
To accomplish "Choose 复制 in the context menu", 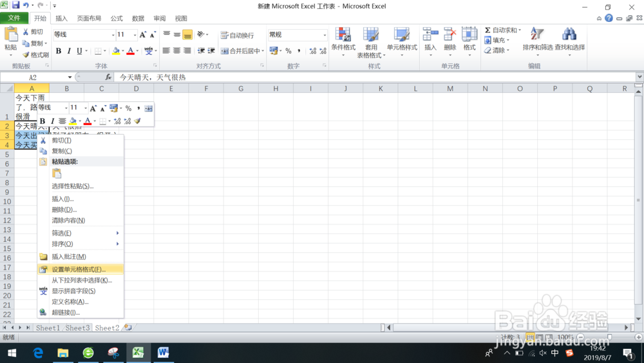I will point(80,151).
